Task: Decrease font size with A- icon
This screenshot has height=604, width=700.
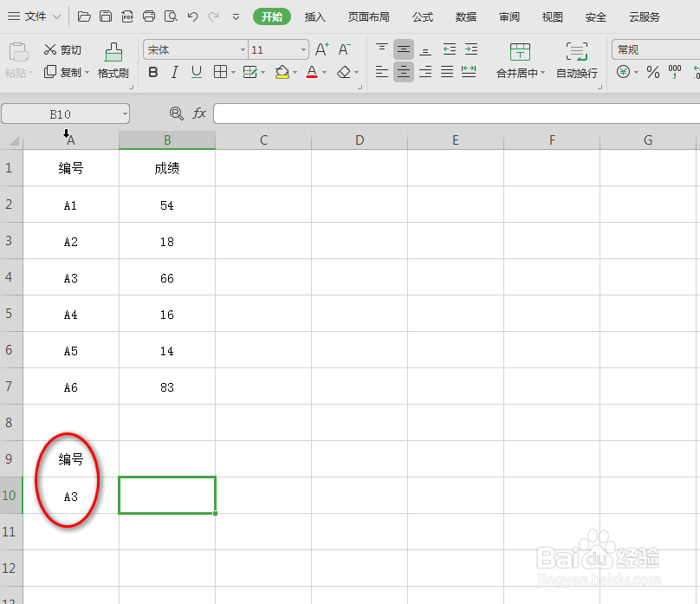Action: tap(344, 49)
